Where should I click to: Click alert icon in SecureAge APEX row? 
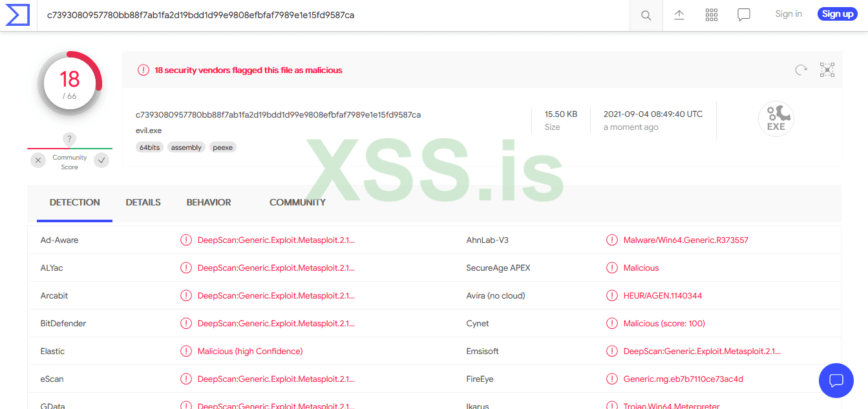click(x=612, y=268)
